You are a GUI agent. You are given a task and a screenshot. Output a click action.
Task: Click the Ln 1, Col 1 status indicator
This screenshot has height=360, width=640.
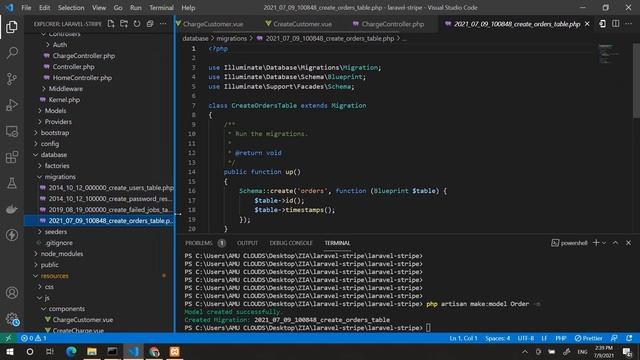point(463,338)
